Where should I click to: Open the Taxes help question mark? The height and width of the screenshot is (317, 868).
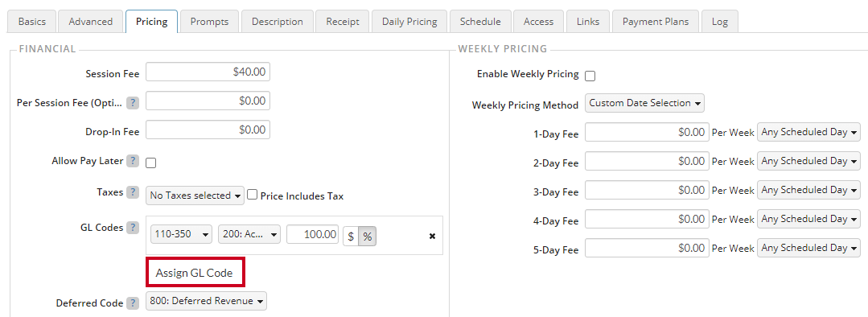pos(133,192)
